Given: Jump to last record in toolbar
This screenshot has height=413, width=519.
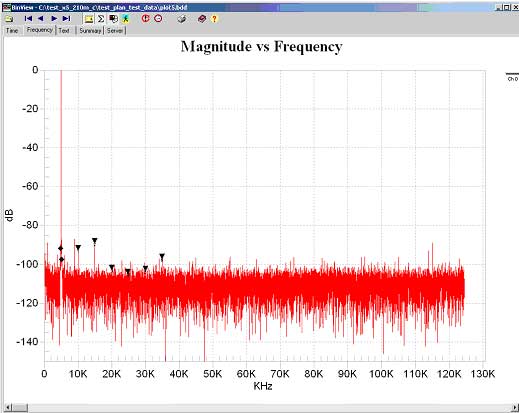Looking at the screenshot, I should [67, 19].
